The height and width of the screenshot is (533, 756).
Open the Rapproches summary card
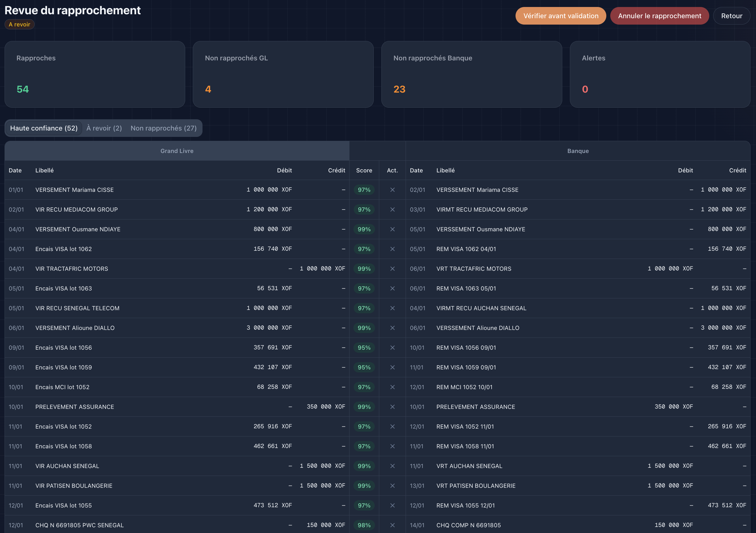tap(94, 74)
